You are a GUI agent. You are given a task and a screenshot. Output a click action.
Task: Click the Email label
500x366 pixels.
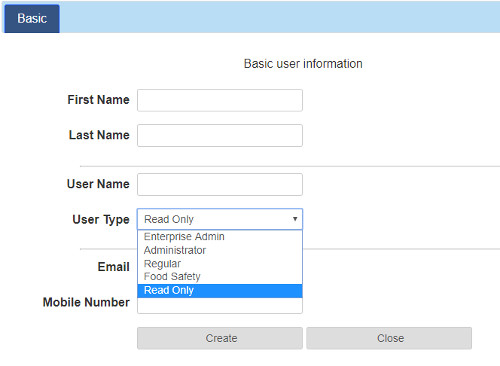[114, 267]
